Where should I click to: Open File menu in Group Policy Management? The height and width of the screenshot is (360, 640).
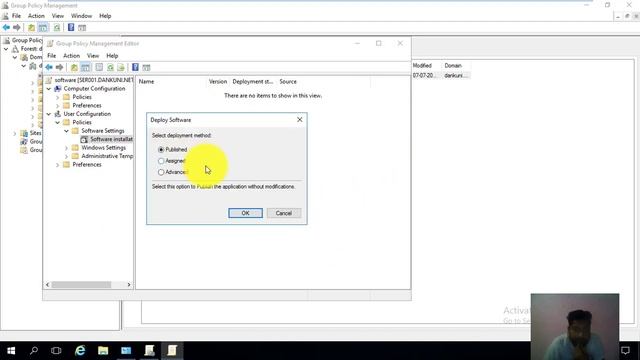(x=16, y=16)
